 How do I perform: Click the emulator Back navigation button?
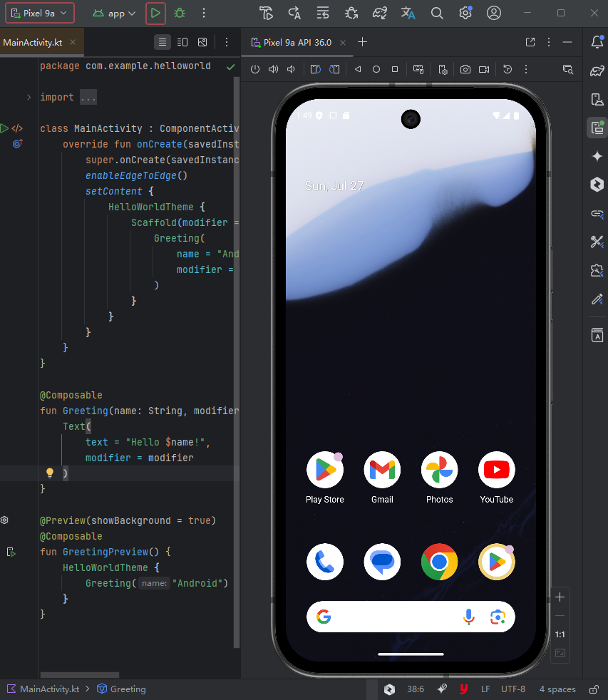click(358, 69)
